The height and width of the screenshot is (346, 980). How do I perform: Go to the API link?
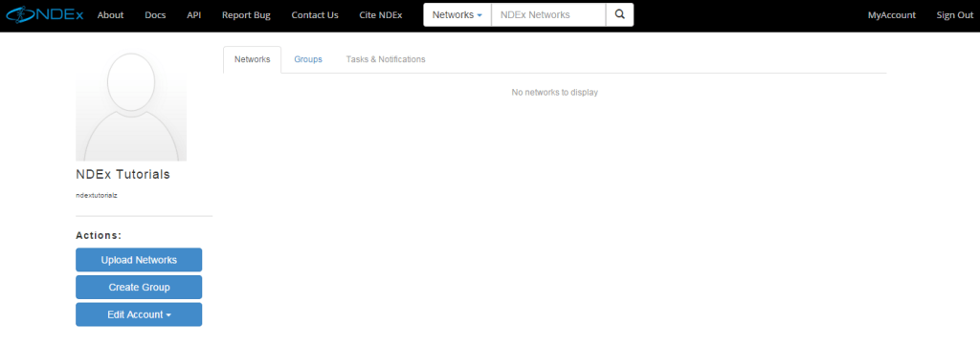click(x=193, y=15)
